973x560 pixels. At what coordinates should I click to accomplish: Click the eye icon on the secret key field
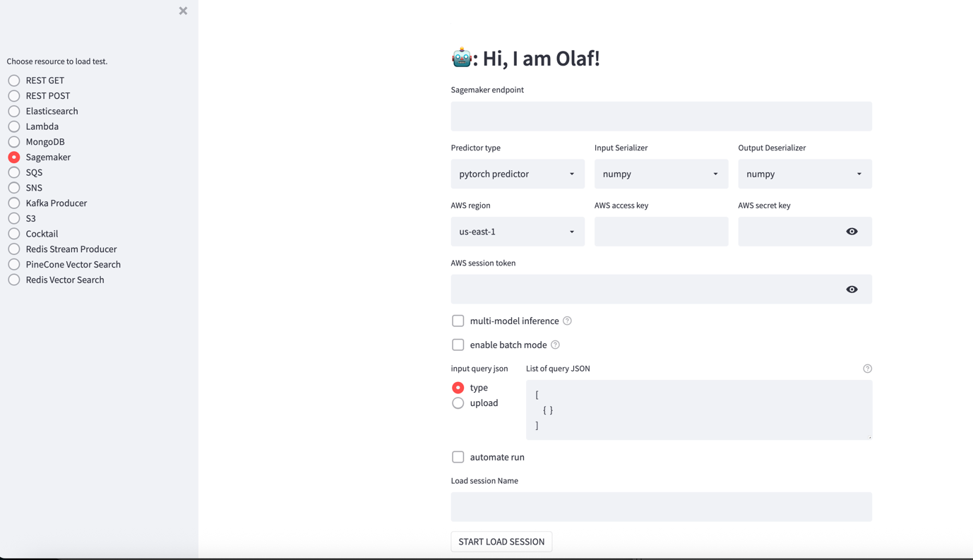[x=851, y=231]
